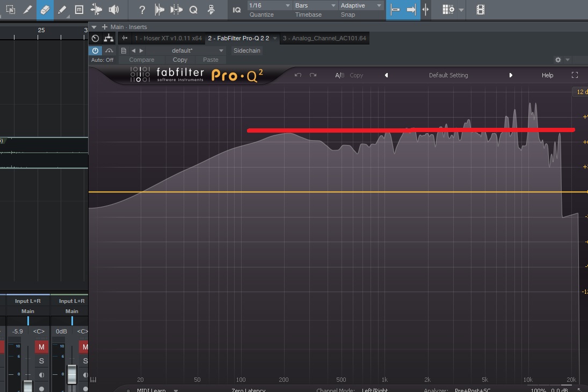Open the Audio Bend panel icon
588x392 pixels.
coord(176,9)
